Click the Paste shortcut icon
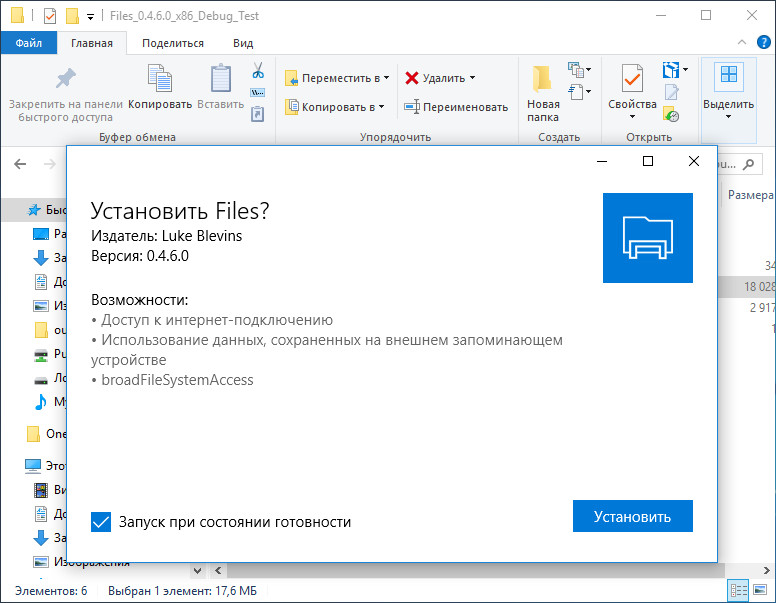776x603 pixels. (258, 113)
